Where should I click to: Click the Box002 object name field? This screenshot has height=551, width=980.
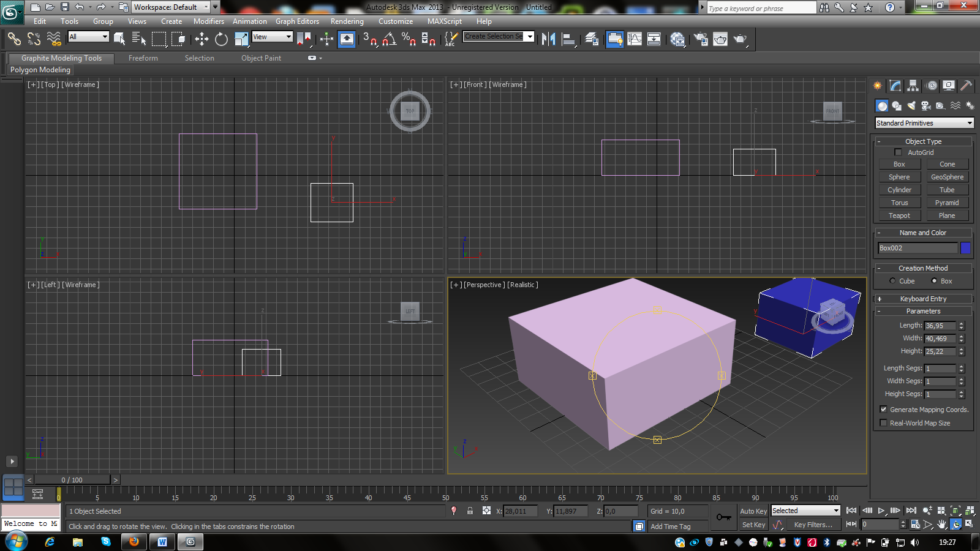[917, 248]
